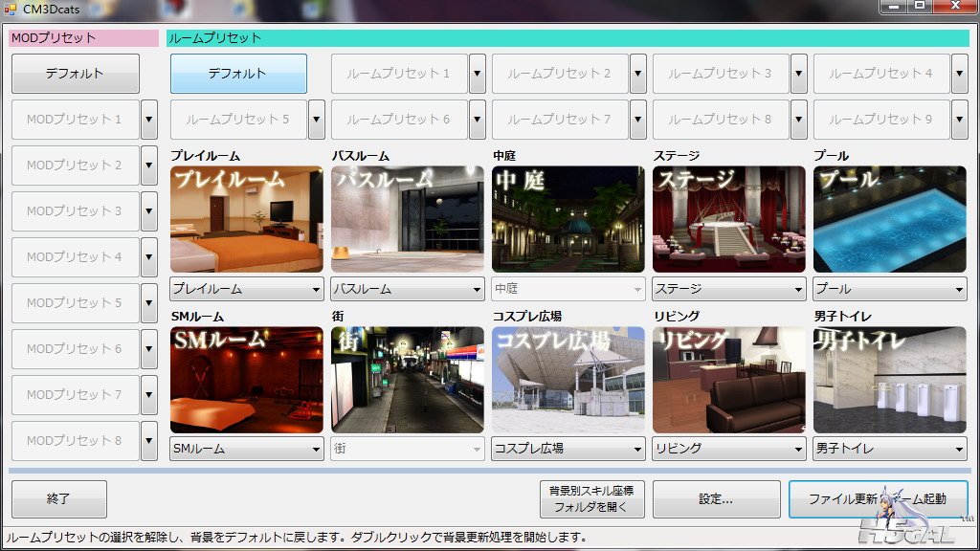Screen dimensions: 980x551
Task: Open 設定... settings dialog
Action: pos(716,498)
